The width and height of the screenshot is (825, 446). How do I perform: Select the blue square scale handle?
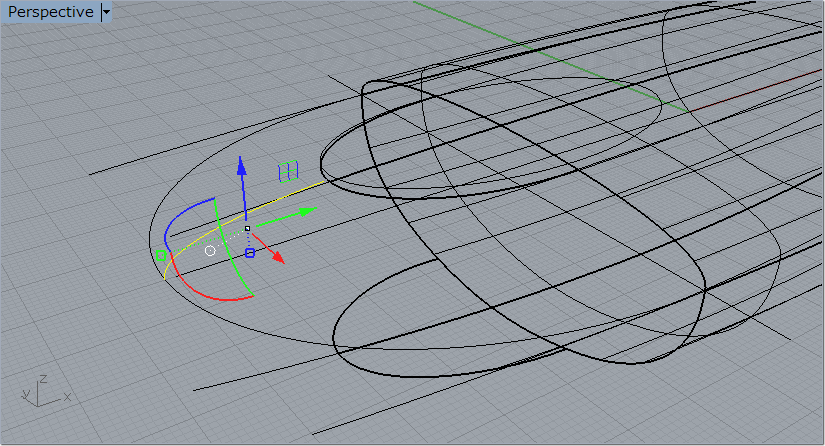click(250, 253)
